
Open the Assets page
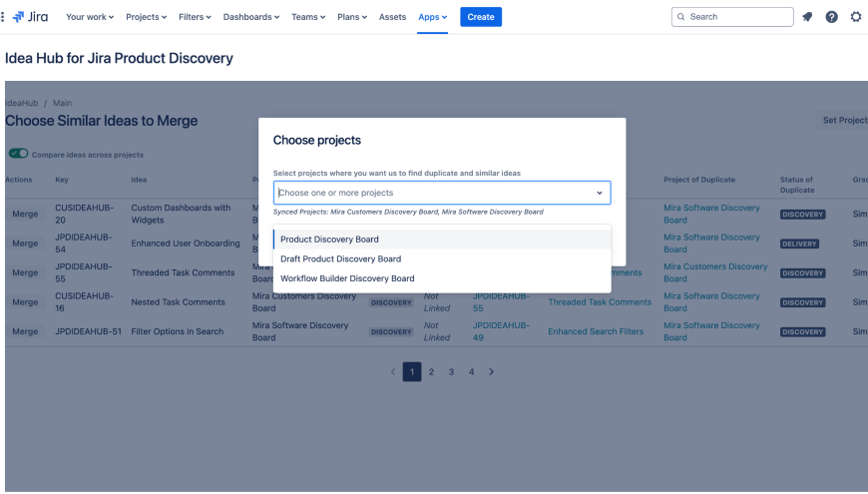point(392,17)
